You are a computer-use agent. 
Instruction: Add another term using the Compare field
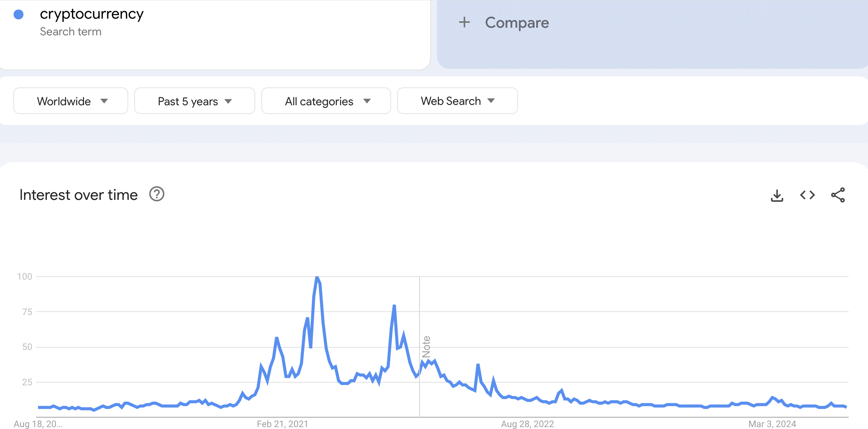pyautogui.click(x=517, y=22)
